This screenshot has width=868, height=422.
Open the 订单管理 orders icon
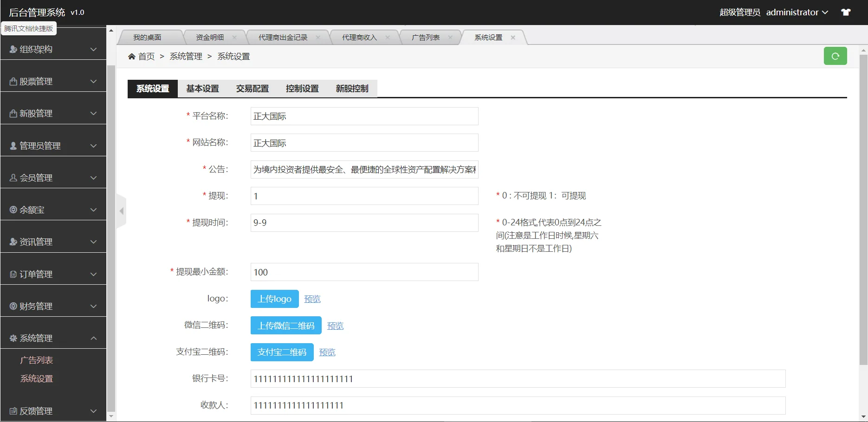(x=12, y=274)
